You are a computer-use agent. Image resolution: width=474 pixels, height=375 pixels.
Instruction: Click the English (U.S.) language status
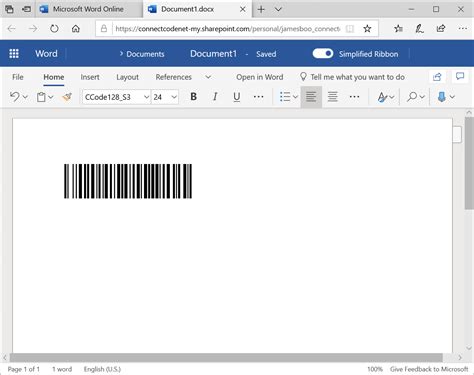[102, 369]
